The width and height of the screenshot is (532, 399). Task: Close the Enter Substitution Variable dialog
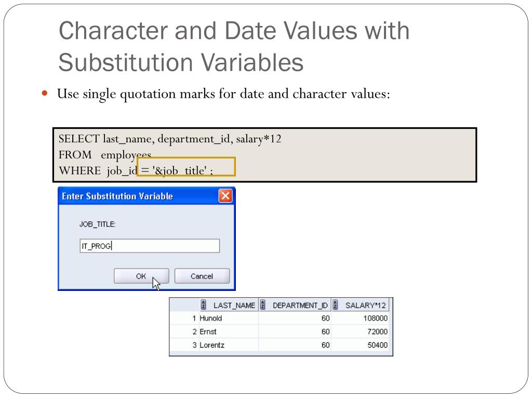click(225, 196)
